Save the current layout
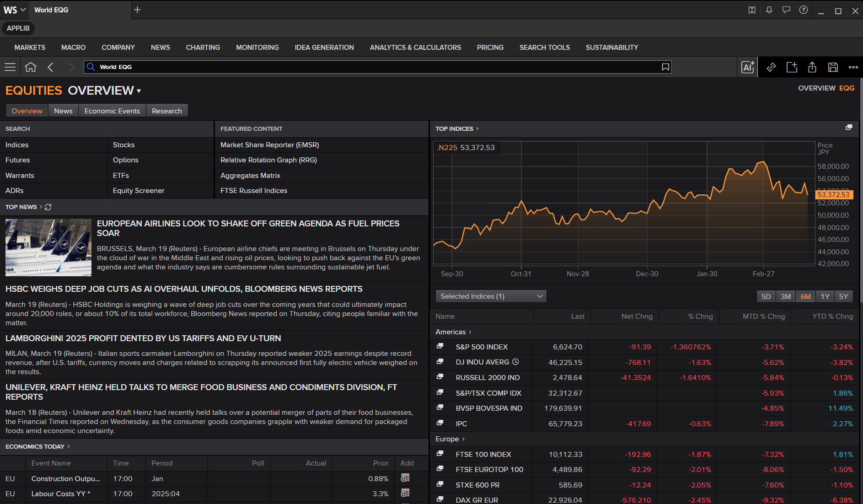This screenshot has height=504, width=863. pos(833,67)
